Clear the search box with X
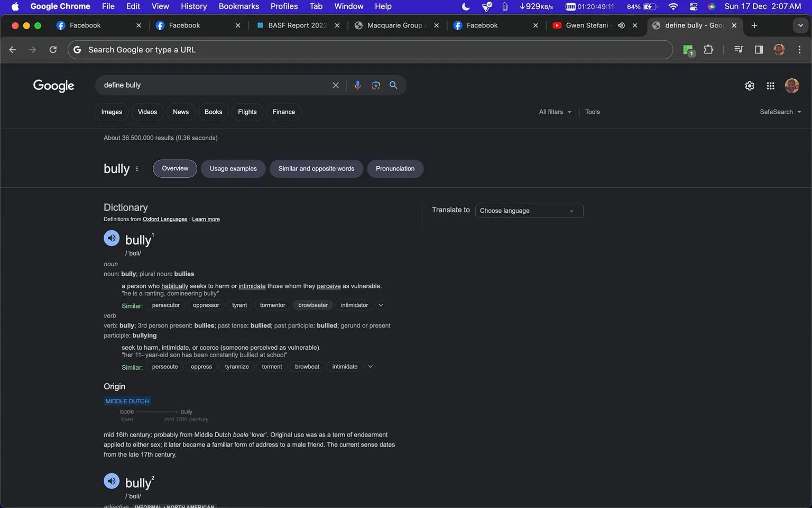The image size is (812, 508). (x=336, y=85)
